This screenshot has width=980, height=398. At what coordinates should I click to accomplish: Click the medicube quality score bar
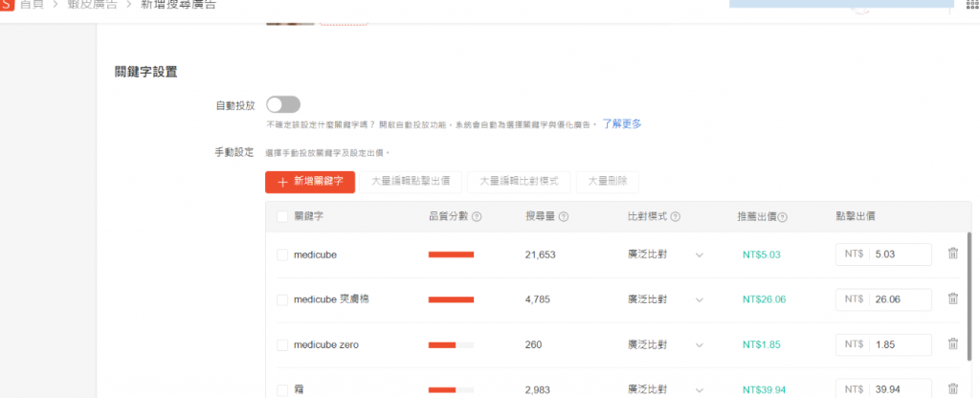[452, 254]
